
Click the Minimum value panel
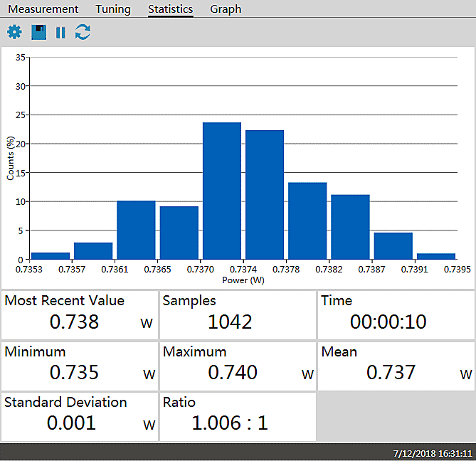pos(79,366)
